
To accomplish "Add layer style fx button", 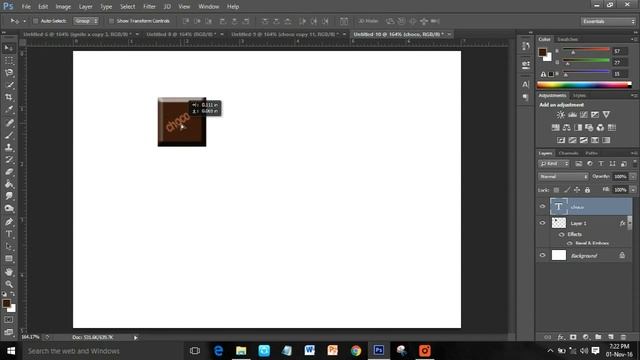I will (x=560, y=337).
